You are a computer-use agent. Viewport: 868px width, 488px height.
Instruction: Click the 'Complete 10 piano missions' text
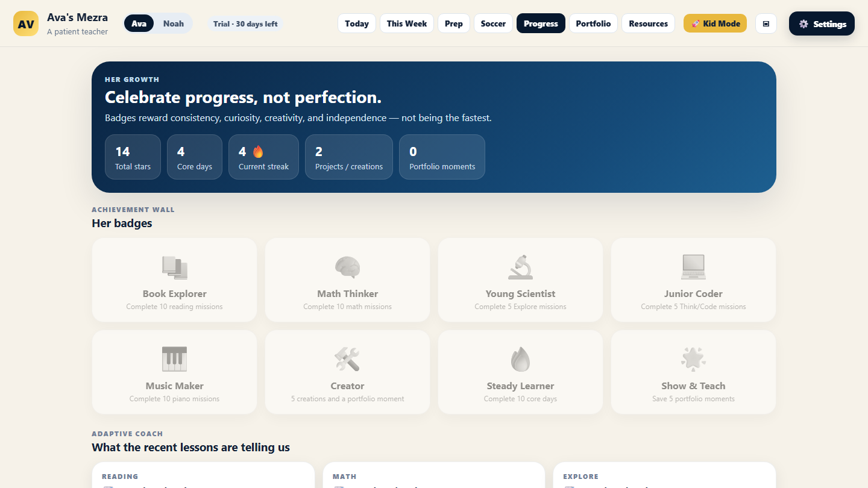click(175, 399)
